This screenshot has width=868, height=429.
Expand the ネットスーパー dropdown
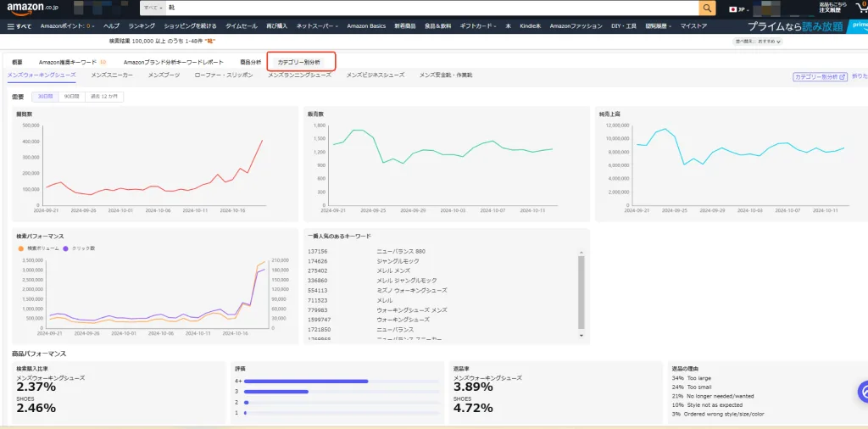pos(317,26)
